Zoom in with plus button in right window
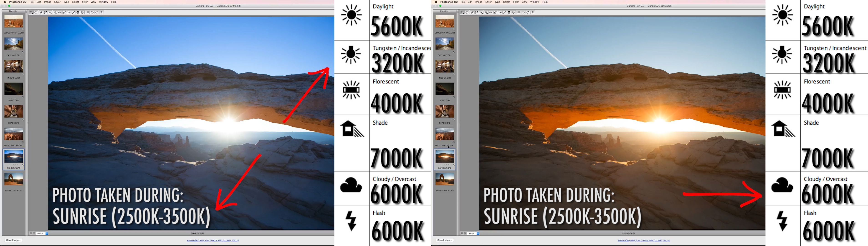The width and height of the screenshot is (868, 246). (x=465, y=233)
